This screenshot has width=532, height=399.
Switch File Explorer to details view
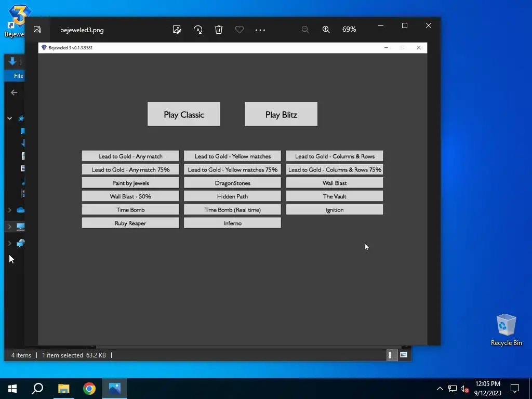pos(390,355)
